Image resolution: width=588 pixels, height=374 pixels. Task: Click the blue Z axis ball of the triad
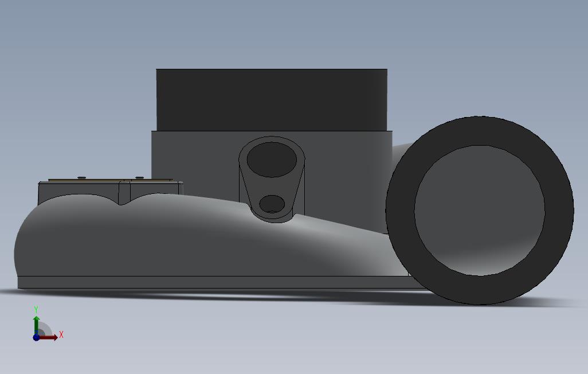pyautogui.click(x=36, y=337)
